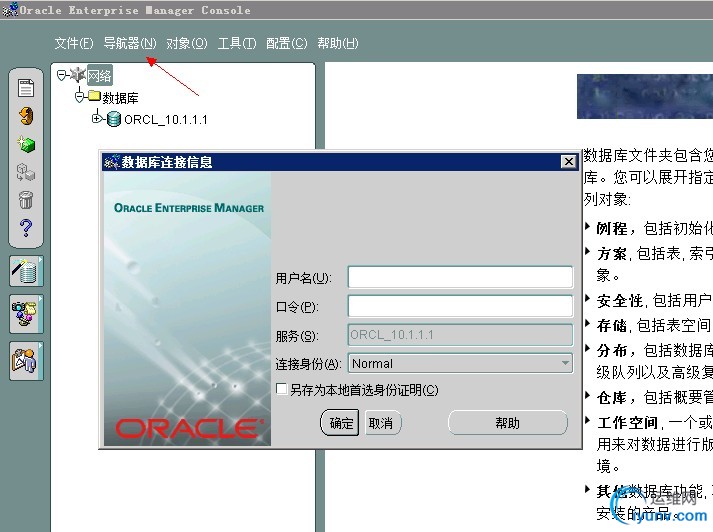The width and height of the screenshot is (713, 532).
Task: Click the 帮助 button in the dialog
Action: [508, 423]
